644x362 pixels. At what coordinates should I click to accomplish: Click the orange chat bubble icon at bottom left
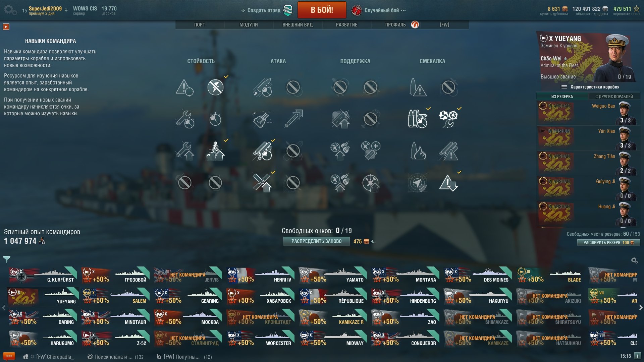tap(9, 356)
